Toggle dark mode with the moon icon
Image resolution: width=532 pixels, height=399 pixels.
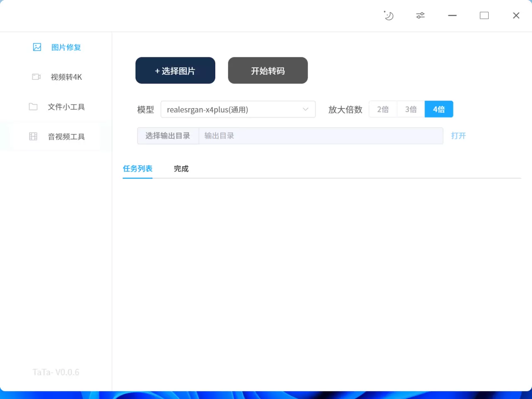click(x=388, y=15)
